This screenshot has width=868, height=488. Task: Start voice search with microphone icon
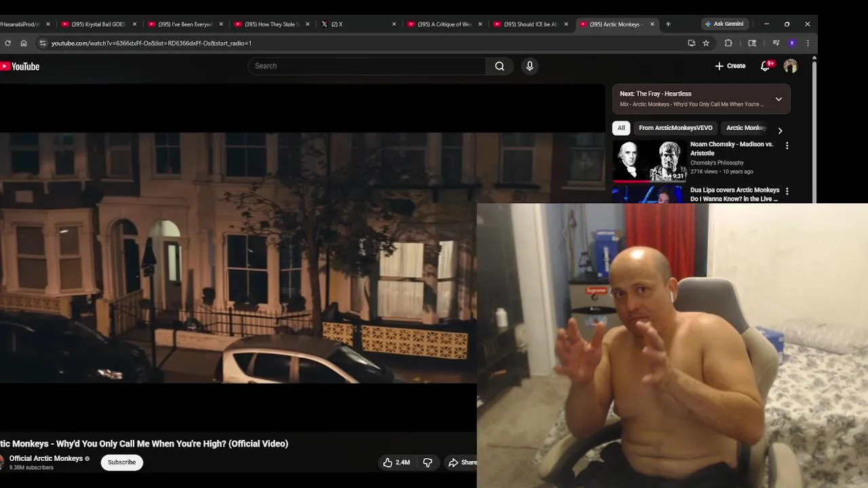pos(530,66)
